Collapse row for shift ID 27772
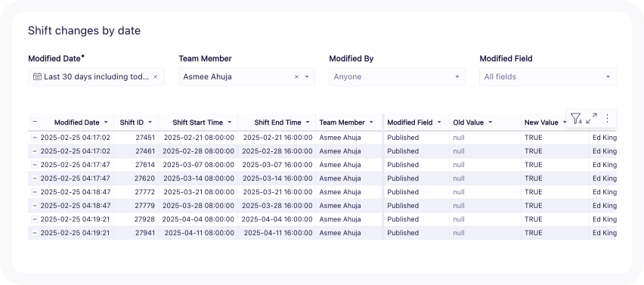The height and width of the screenshot is (285, 644). click(35, 192)
